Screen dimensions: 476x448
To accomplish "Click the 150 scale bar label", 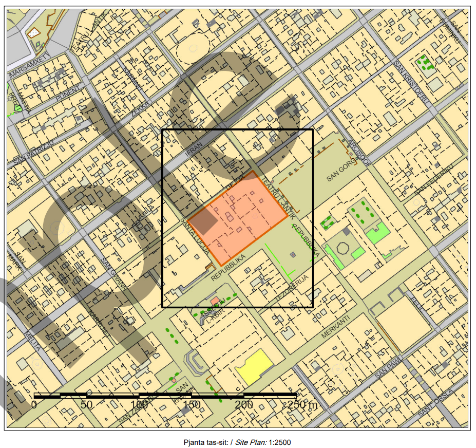I will (192, 404).
